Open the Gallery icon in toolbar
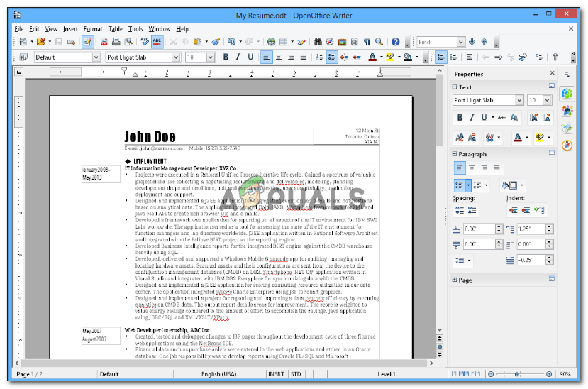The height and width of the screenshot is (389, 588). coord(342,42)
